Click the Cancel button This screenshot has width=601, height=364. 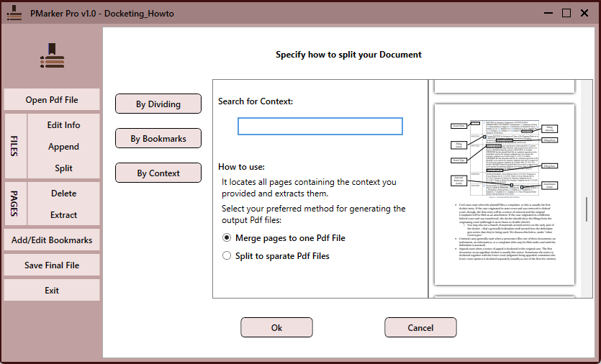pyautogui.click(x=420, y=327)
